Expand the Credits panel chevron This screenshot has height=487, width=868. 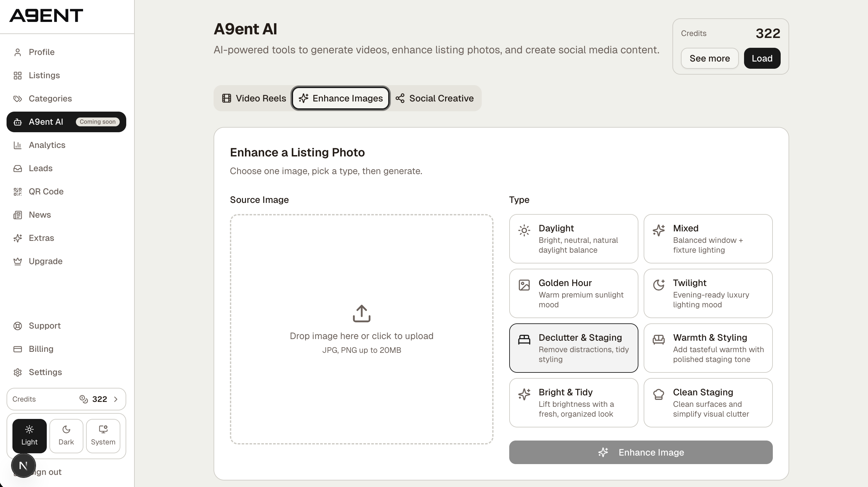(116, 399)
